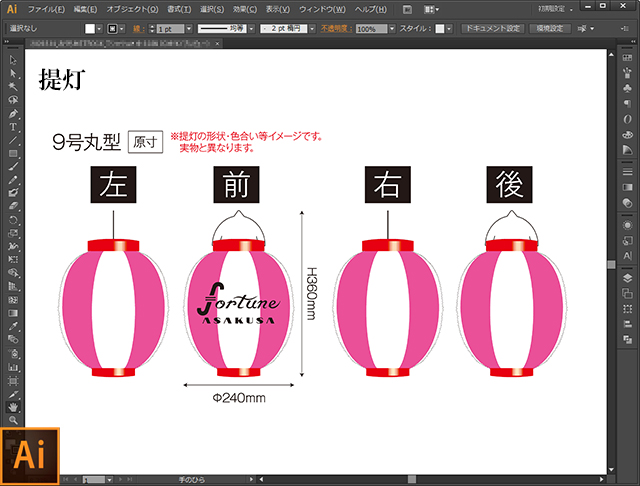Select the Artboard tool

13,381
